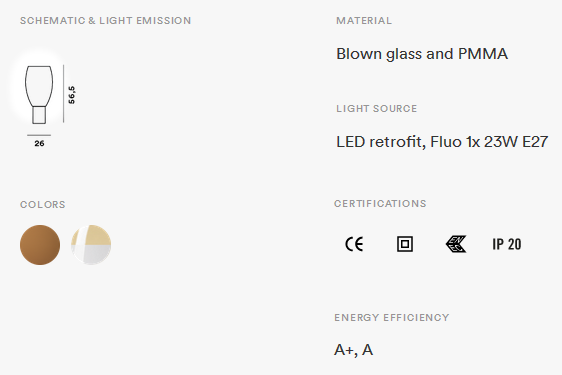Click the IP 20 protection rating icon
Viewport: 562px width, 375px height.
(x=507, y=244)
